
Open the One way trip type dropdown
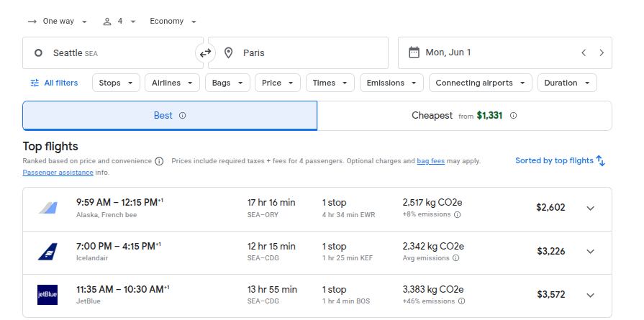(58, 22)
